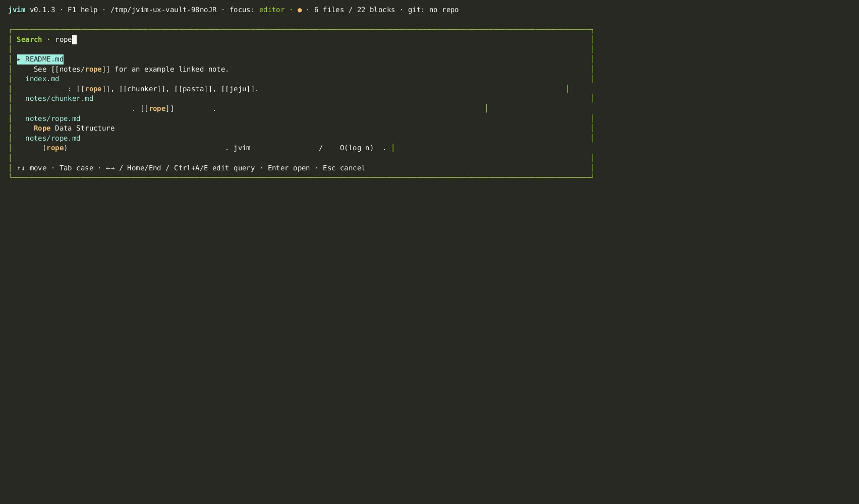Click the orange modified dot indicator

300,10
